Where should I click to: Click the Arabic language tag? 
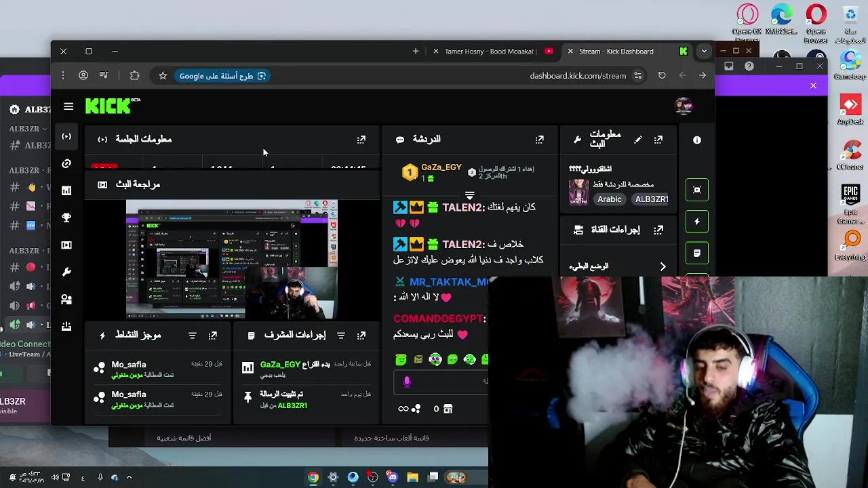click(609, 199)
